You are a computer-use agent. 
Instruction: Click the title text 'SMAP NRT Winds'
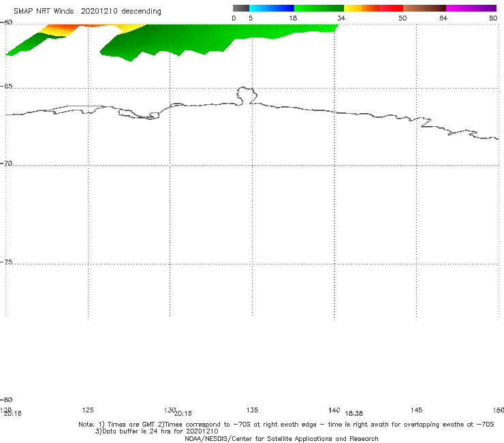44,11
